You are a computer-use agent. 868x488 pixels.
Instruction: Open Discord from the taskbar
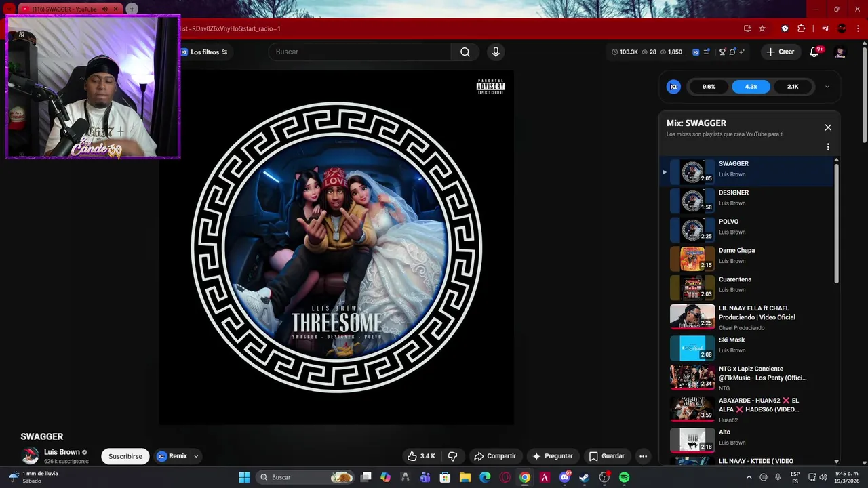(565, 477)
